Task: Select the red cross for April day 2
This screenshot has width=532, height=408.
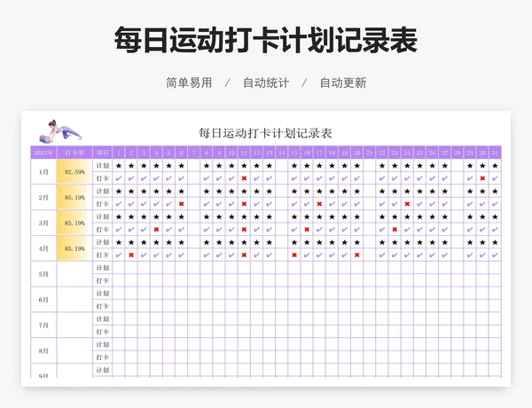Action: 131,255
